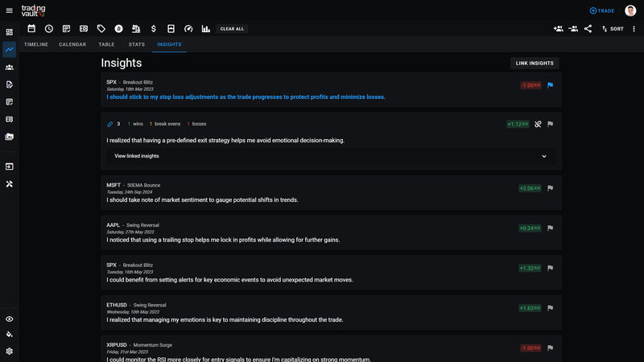
Task: Open the calendar date filter icon
Action: pos(31,29)
